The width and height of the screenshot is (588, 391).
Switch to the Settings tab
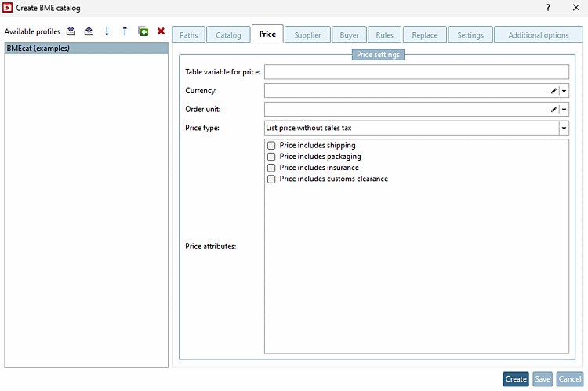[470, 34]
